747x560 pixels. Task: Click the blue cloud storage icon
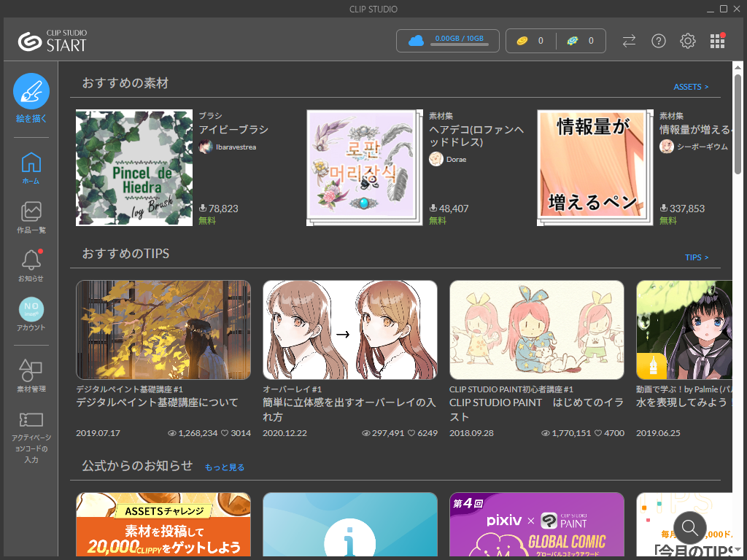pos(416,41)
